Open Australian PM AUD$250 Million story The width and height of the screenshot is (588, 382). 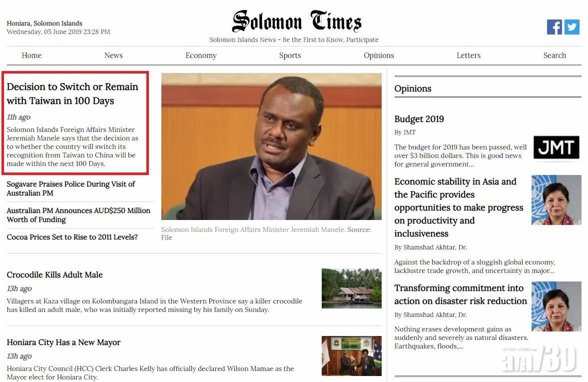tap(78, 215)
